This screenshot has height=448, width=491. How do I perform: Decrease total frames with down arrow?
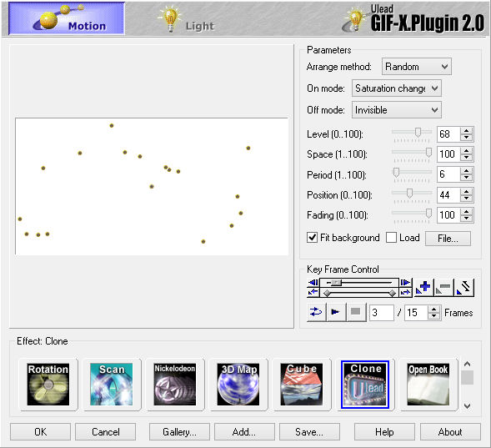point(433,316)
